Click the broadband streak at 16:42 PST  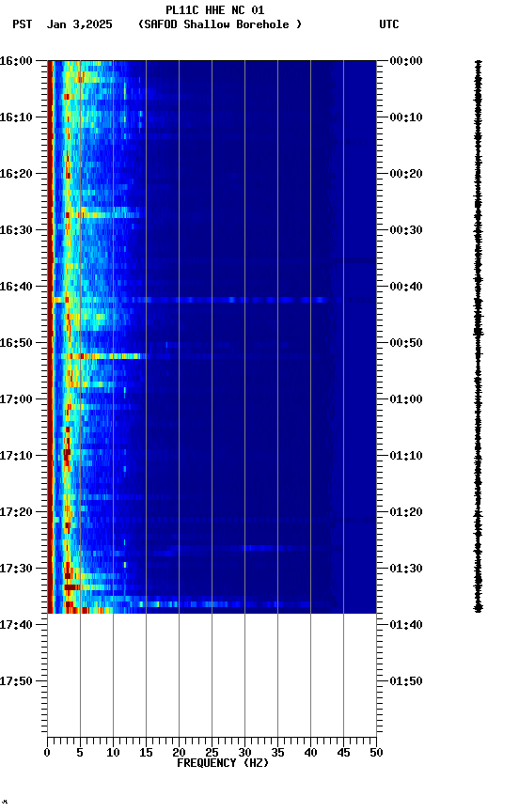click(x=190, y=300)
